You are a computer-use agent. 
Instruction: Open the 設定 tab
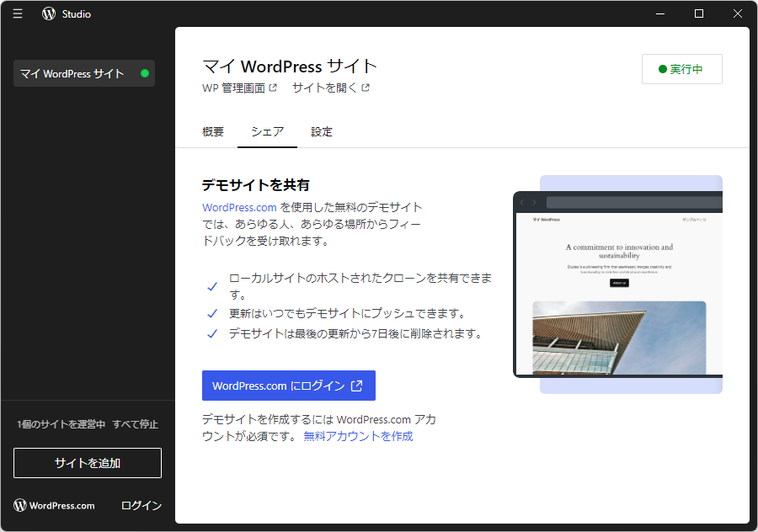[x=322, y=131]
